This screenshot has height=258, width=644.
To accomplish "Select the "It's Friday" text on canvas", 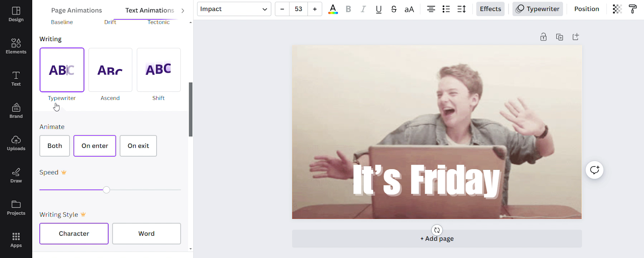I will (427, 181).
